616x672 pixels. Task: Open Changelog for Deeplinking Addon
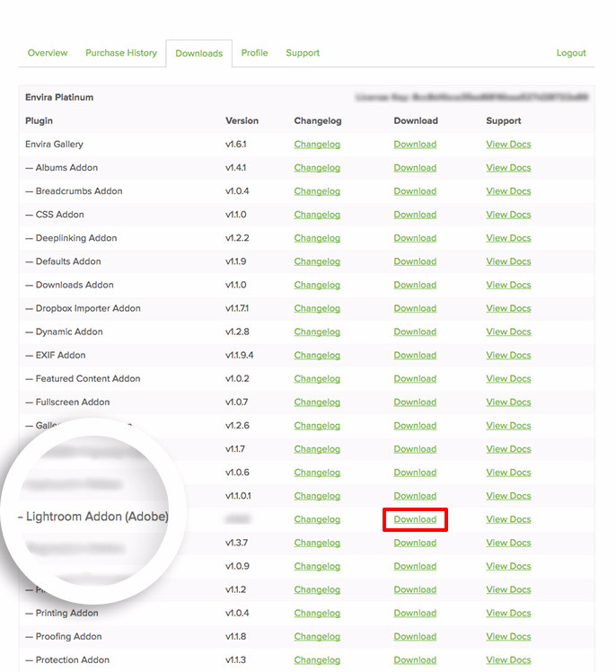point(317,238)
